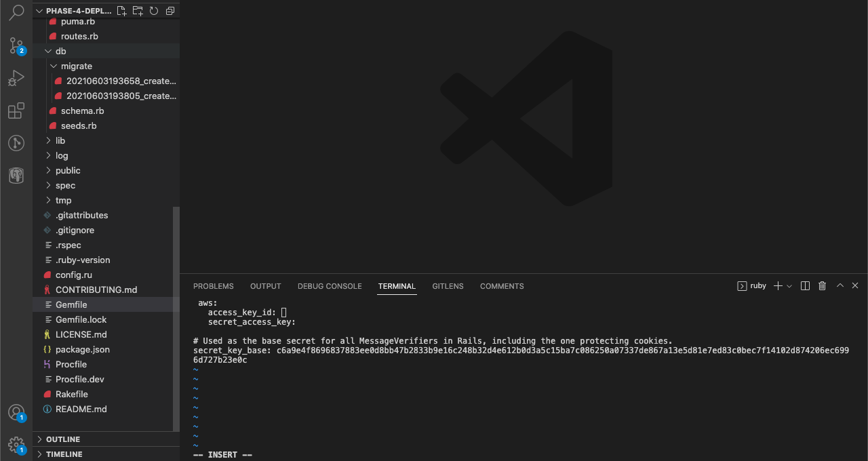Split the terminal panel
Screen dimensions: 868x461
[x=806, y=286]
